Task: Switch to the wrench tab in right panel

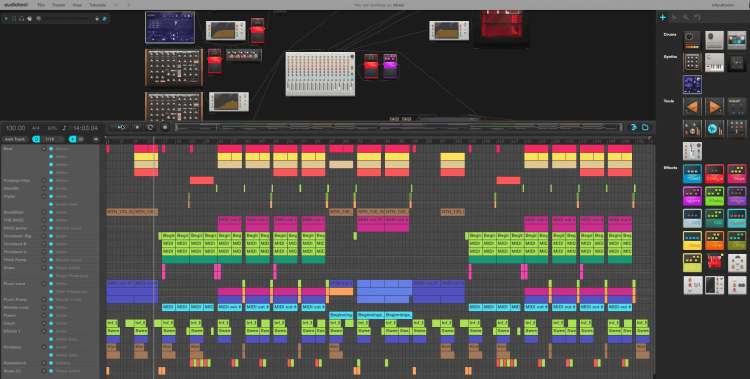Action: [x=685, y=18]
